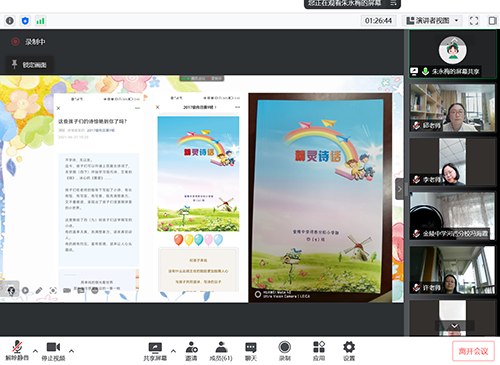Click the muted mic icon on 许老师's tile
The height and width of the screenshot is (365, 500).
416,287
